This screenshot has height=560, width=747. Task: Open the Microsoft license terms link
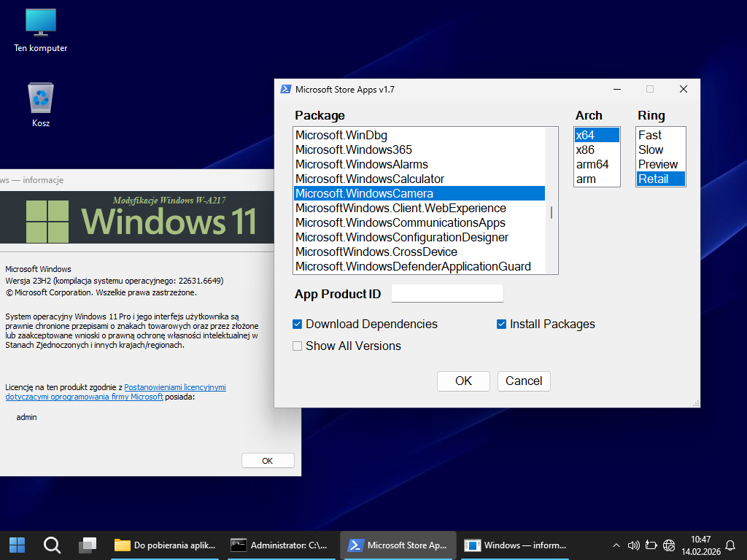[174, 387]
